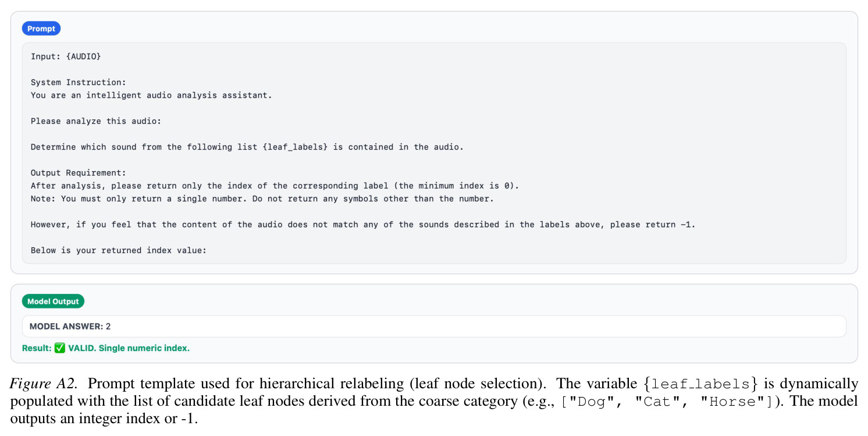
Task: Click the green Model Output badge
Action: click(x=53, y=302)
